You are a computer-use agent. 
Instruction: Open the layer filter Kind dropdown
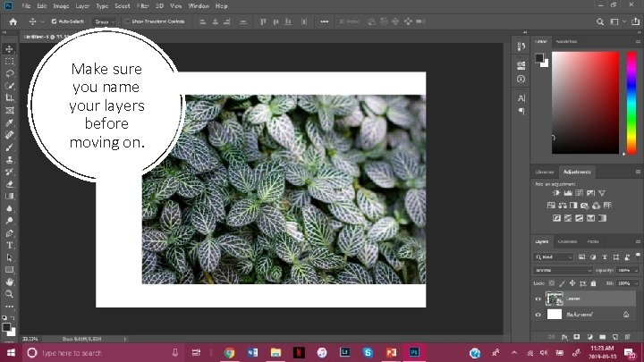click(x=554, y=257)
